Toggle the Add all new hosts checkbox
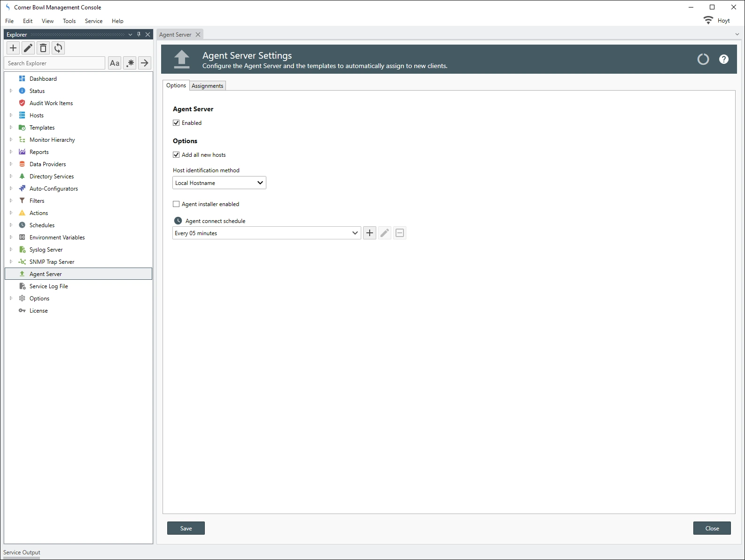745x560 pixels. click(x=176, y=155)
